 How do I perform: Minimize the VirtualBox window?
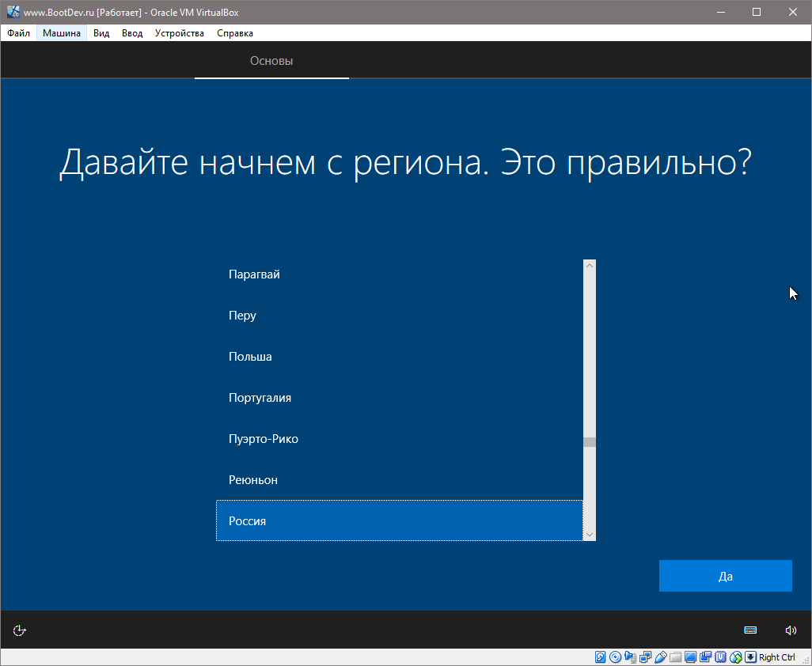coord(720,12)
